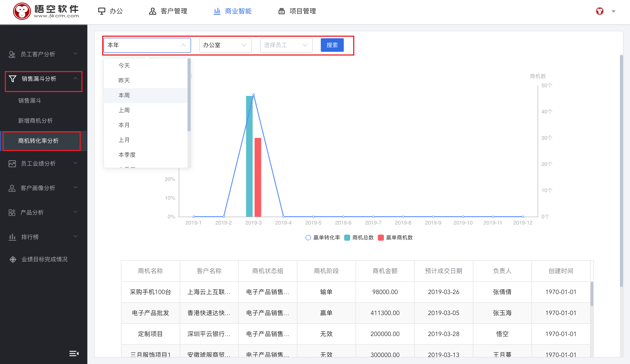This screenshot has width=630, height=364.
Task: Select 销售漏斗 submenu item
Action: [x=44, y=101]
